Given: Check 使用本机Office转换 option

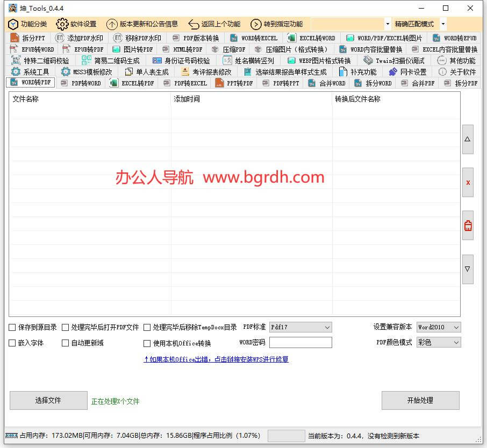Looking at the screenshot, I should pos(147,343).
